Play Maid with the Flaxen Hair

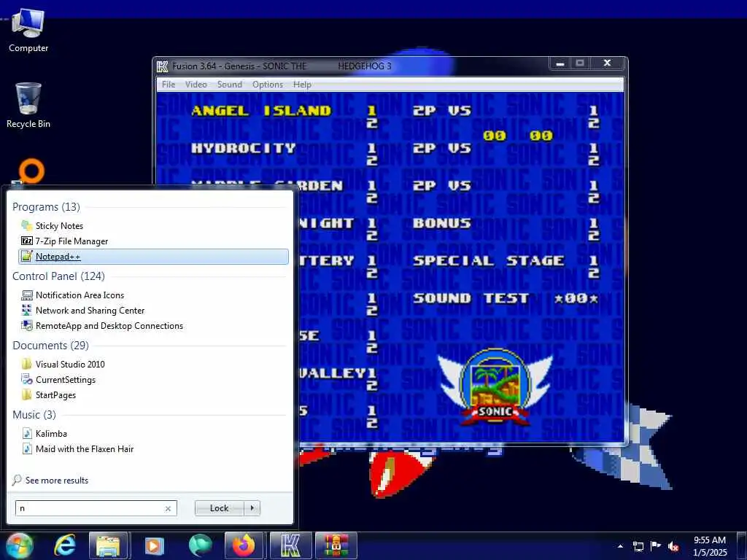(x=77, y=448)
